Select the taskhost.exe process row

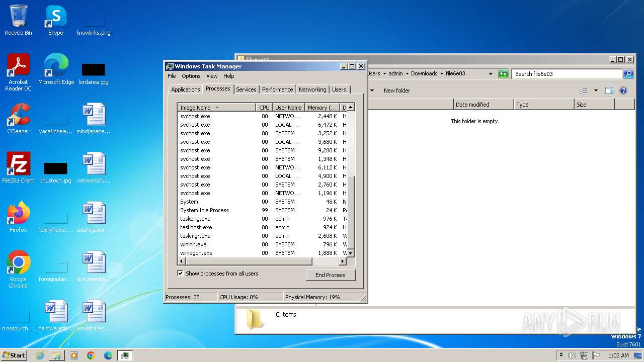pos(262,227)
